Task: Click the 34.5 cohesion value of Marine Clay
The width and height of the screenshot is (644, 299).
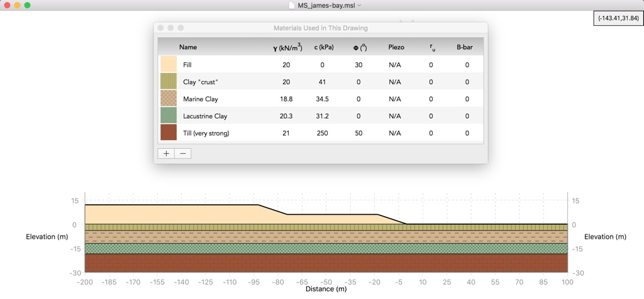Action: 323,99
